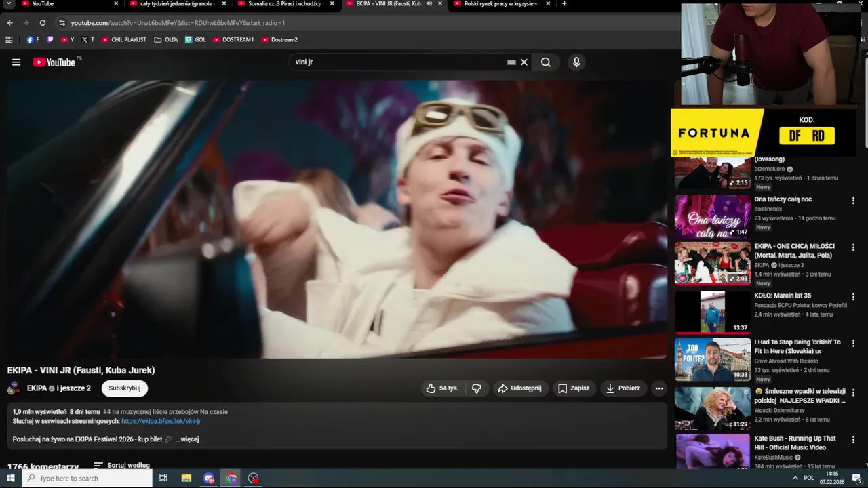
Task: Open 'EKIPA - ONE CHCĄ MIŁOŚCI' video title
Action: [794, 251]
